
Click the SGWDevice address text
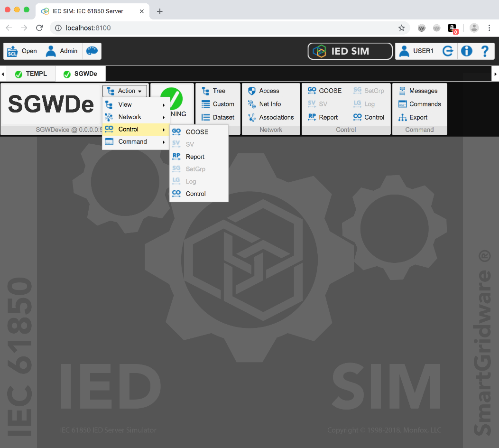69,130
